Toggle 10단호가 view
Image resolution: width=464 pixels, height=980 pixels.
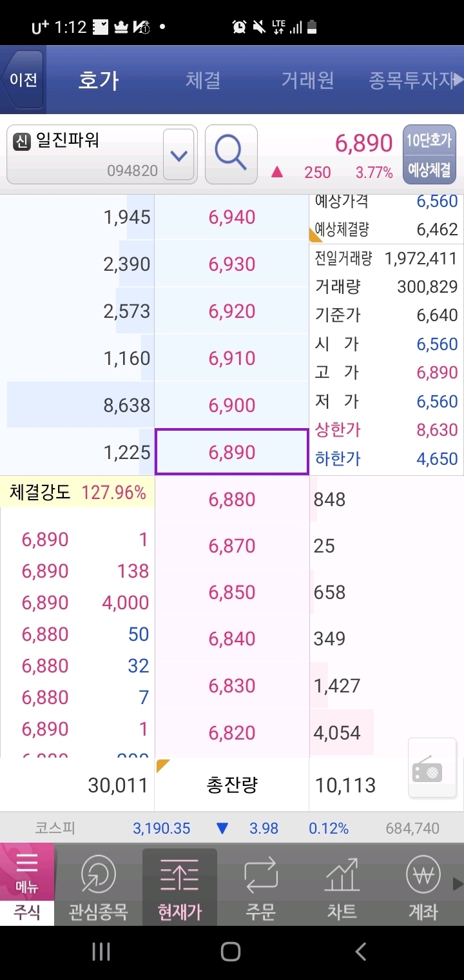pos(429,140)
